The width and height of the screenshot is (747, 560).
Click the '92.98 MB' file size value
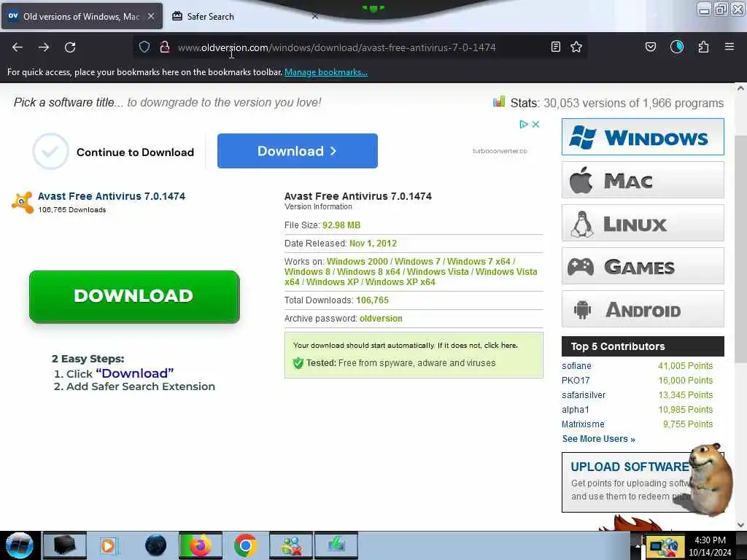pos(341,225)
